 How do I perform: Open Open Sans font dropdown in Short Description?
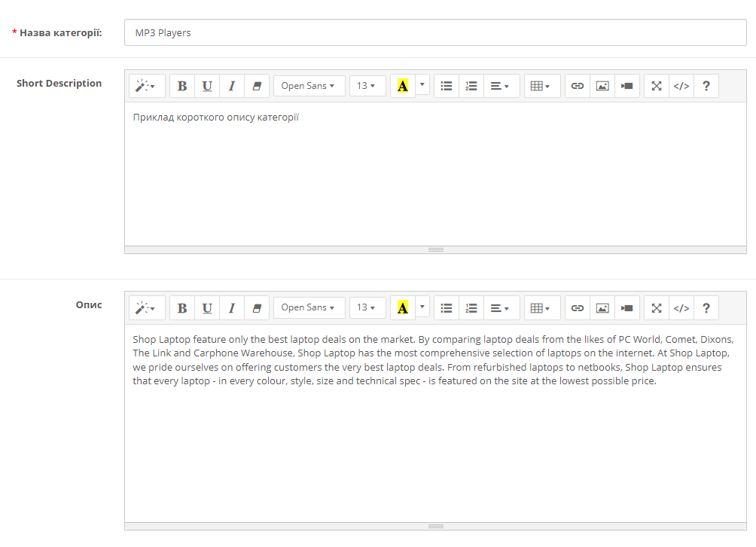(x=309, y=86)
